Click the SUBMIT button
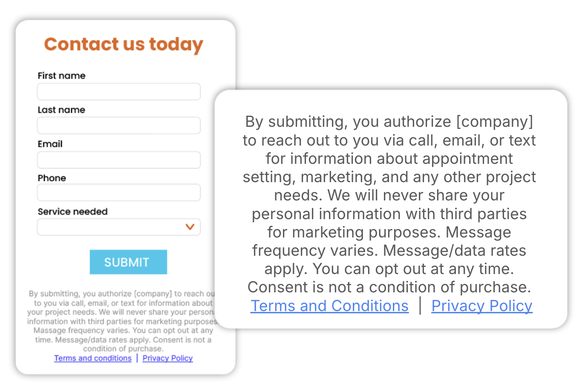Image resolution: width=588 pixels, height=383 pixels. [x=128, y=262]
